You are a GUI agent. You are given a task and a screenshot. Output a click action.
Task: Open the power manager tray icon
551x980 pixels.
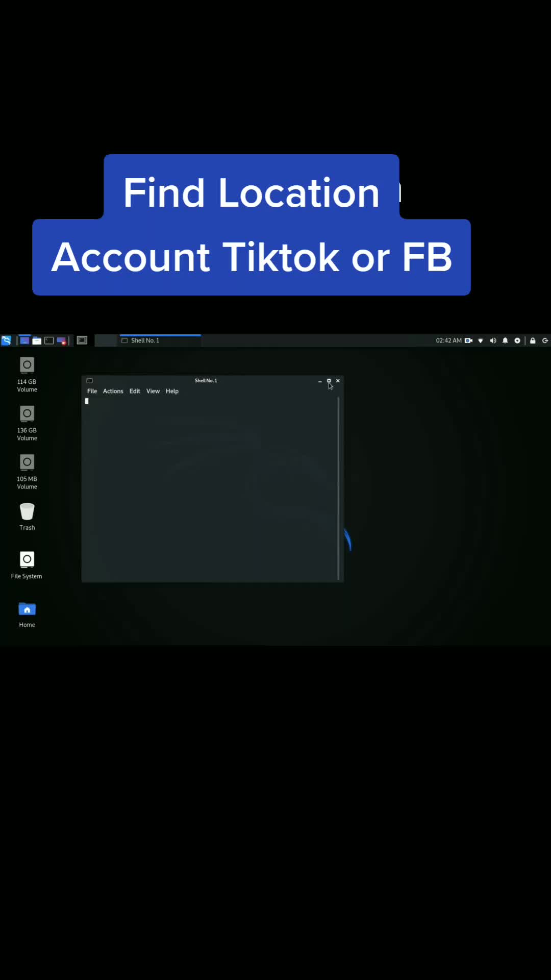click(517, 340)
